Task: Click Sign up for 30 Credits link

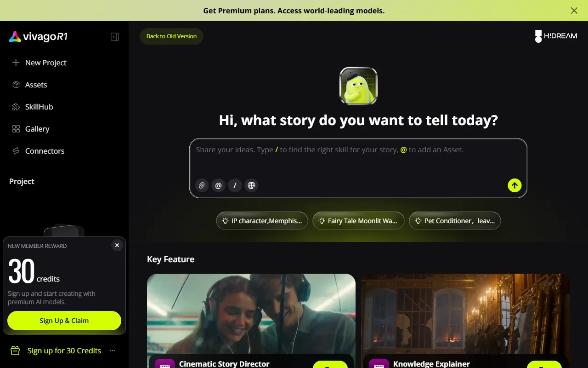Action: click(64, 351)
